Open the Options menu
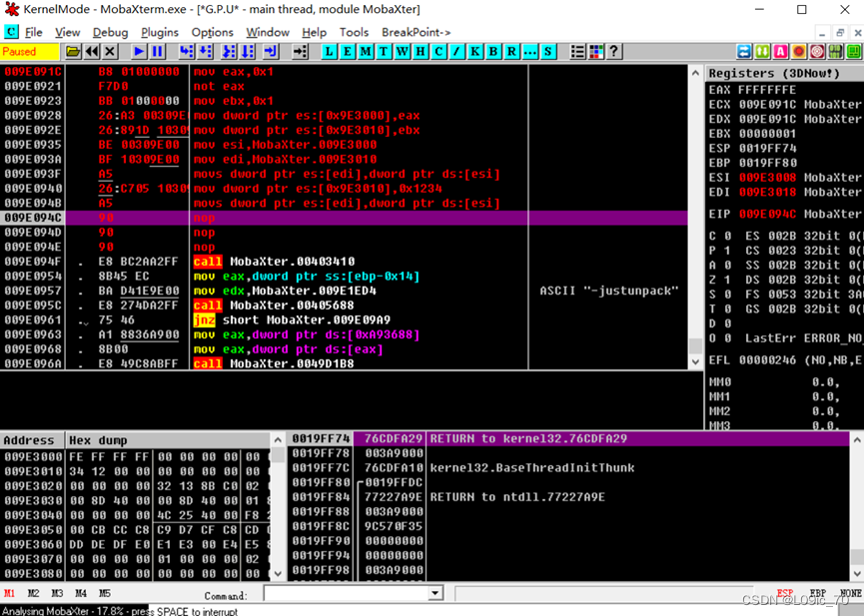This screenshot has height=616, width=864. point(212,33)
